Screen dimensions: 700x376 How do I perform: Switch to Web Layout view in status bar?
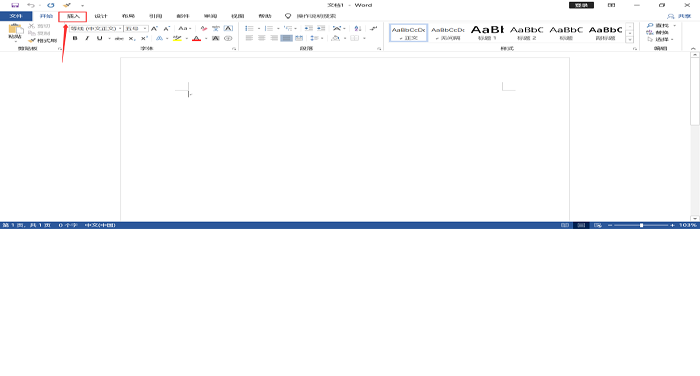tap(598, 226)
